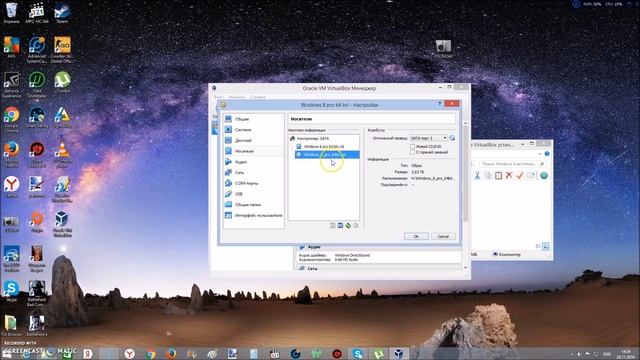
Task: Click the scroll-down arrow in VirtualBox Manager details
Action: [466, 268]
